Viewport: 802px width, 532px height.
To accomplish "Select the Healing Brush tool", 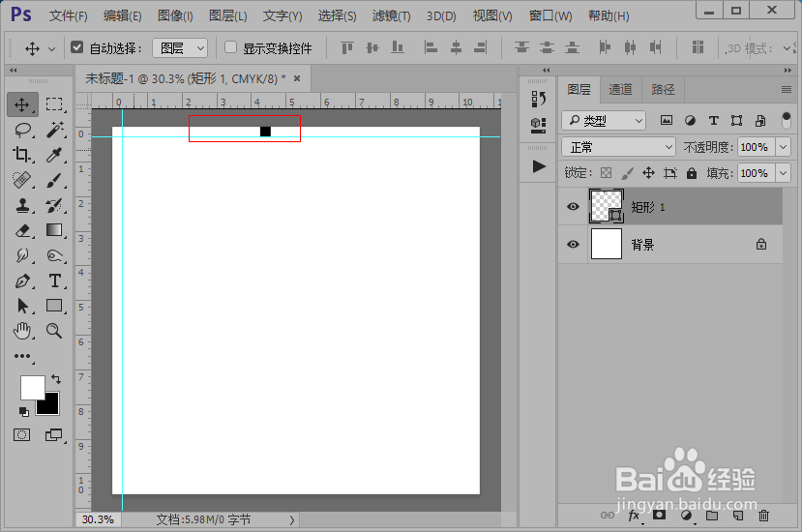I will pos(22,180).
